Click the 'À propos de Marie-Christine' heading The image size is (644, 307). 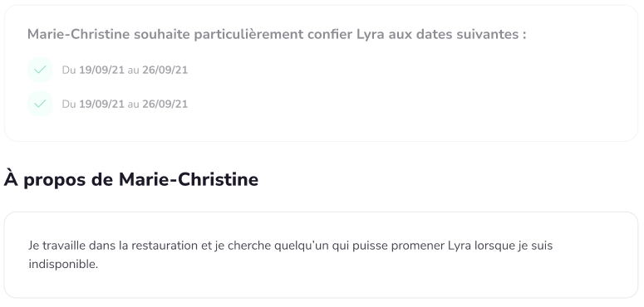(131, 179)
